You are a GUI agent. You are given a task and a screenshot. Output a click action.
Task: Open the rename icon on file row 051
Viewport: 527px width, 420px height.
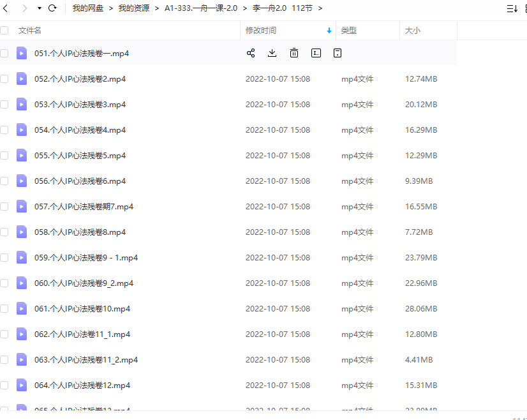click(316, 53)
